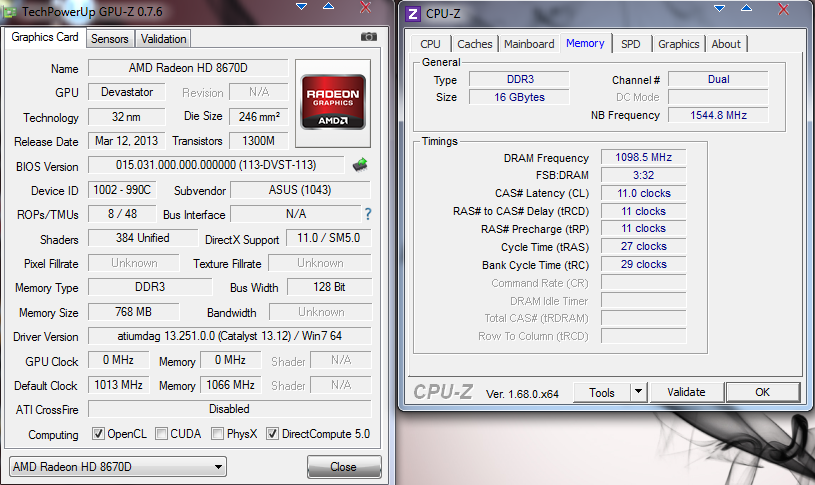Viewport: 815px width, 485px height.
Task: Toggle the OpenCL checkbox
Action: tap(98, 434)
